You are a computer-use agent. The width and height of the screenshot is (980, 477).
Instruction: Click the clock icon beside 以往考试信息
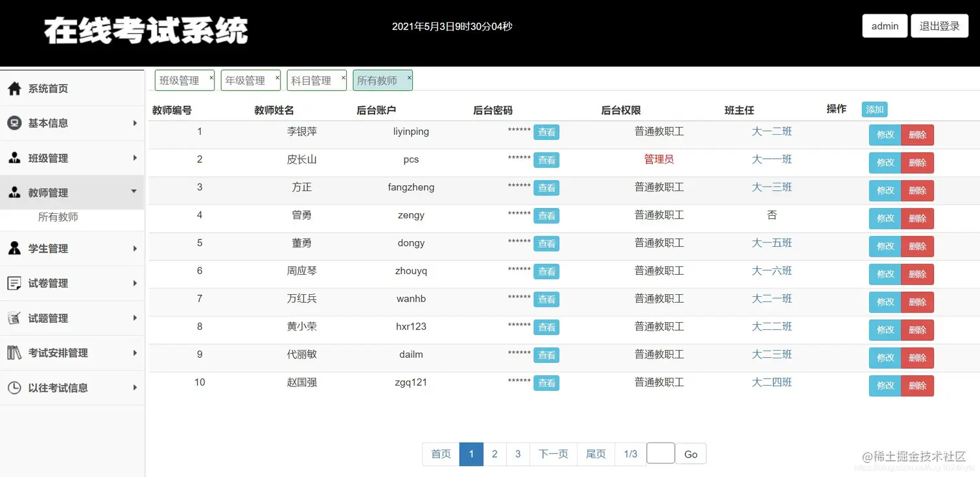click(14, 388)
